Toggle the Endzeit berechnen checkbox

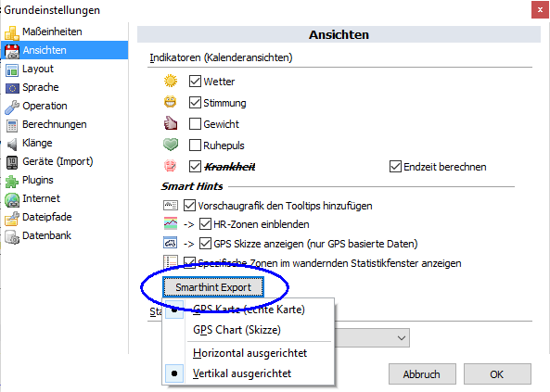point(395,167)
